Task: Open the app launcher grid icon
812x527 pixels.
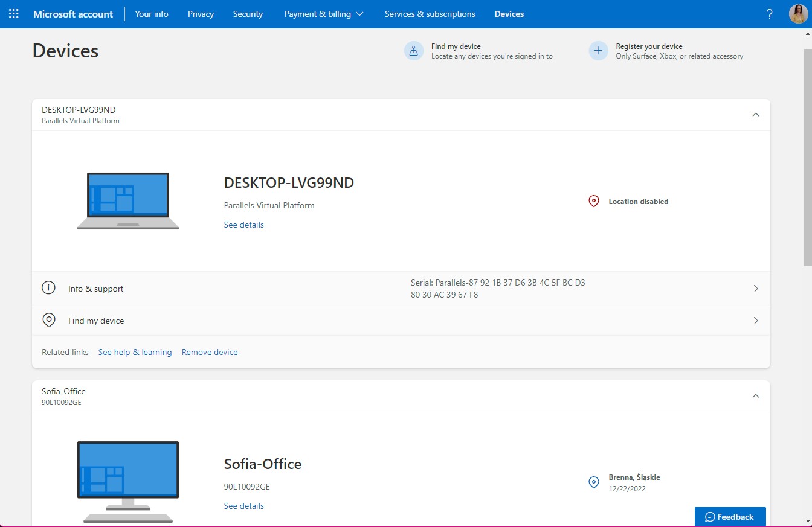Action: pyautogui.click(x=13, y=13)
